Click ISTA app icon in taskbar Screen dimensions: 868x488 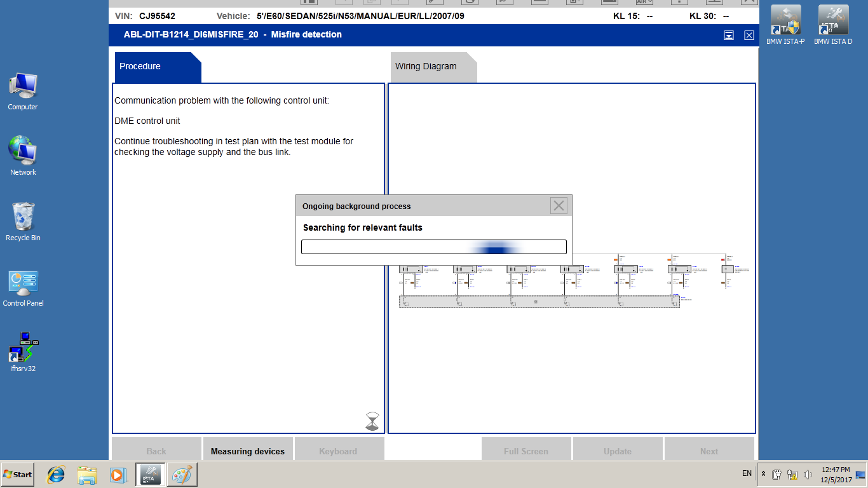151,474
